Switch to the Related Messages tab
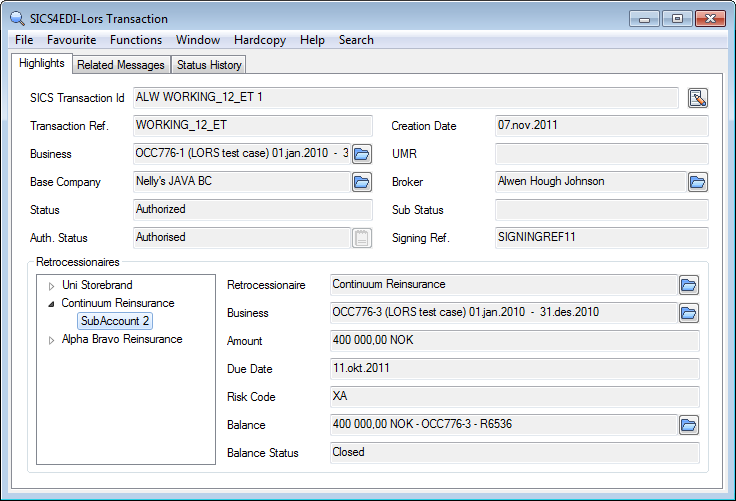This screenshot has width=736, height=501. (x=121, y=65)
